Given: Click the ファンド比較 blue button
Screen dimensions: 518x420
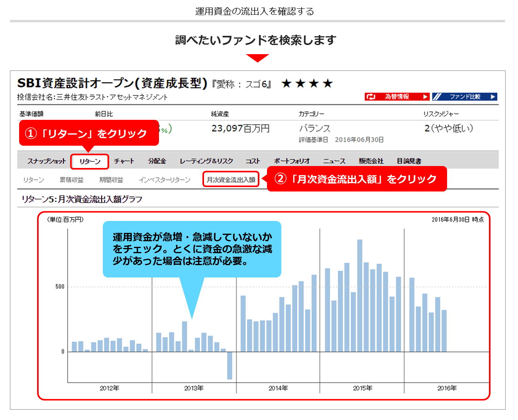Looking at the screenshot, I should pos(465,97).
